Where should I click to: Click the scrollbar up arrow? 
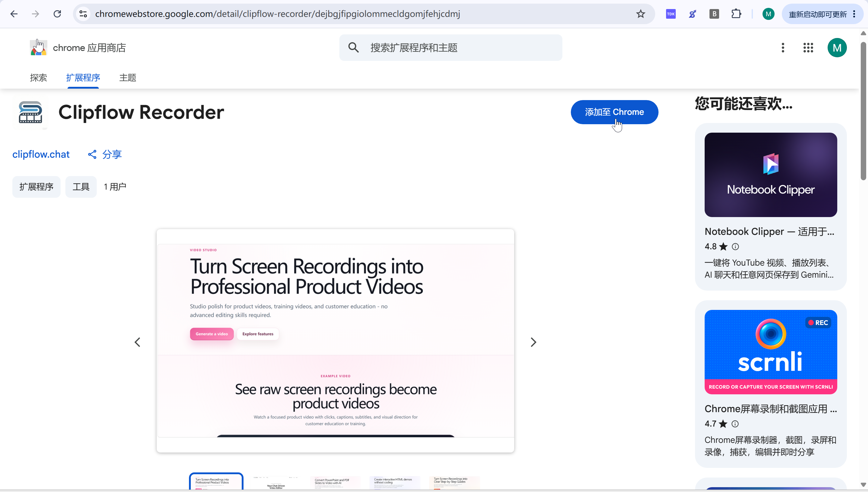[x=863, y=33]
